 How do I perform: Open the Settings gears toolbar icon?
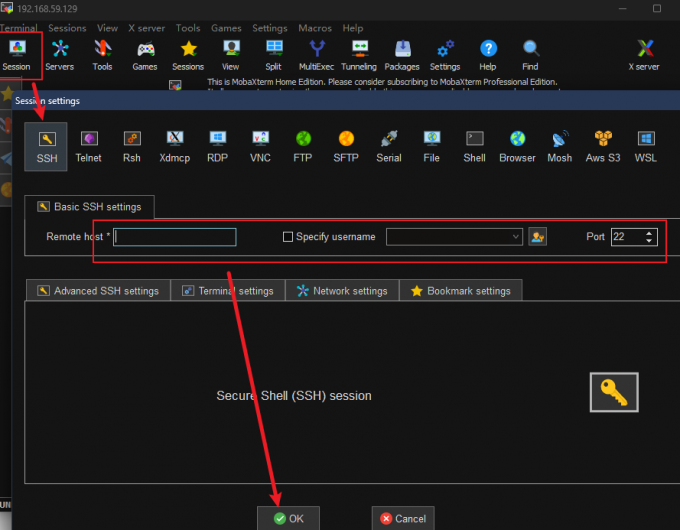tap(445, 55)
